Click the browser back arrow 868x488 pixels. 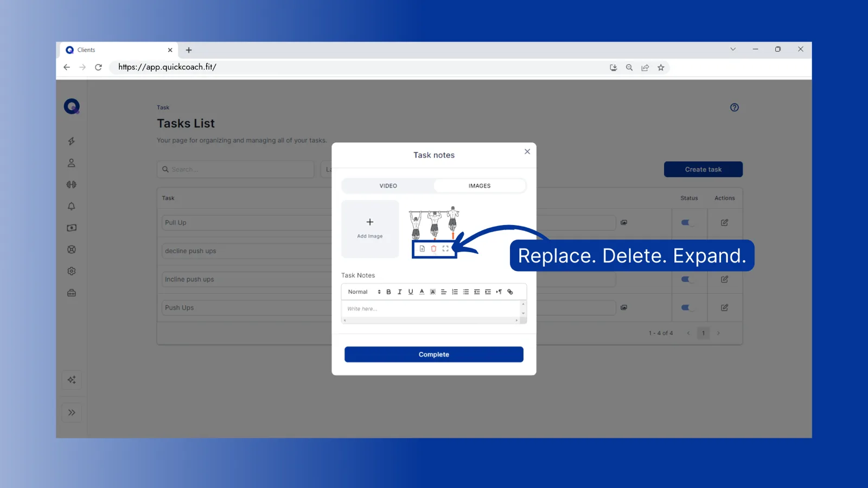67,67
